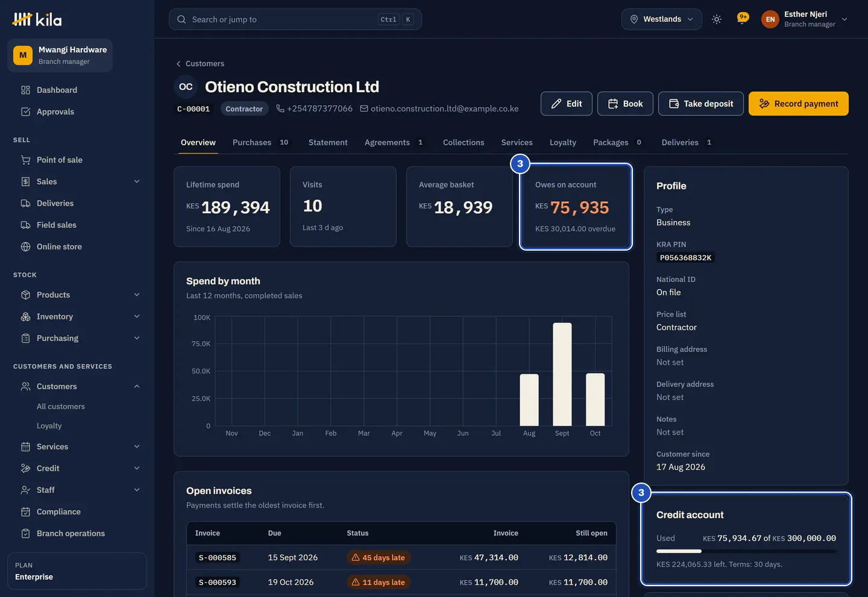
Task: Click the Inventory boxes icon
Action: pos(25,316)
